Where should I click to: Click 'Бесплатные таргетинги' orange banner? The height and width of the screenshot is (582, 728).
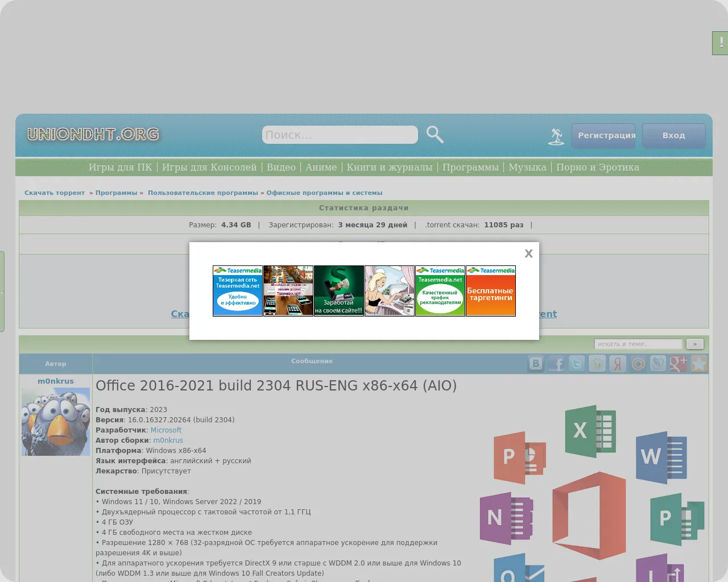(491, 291)
